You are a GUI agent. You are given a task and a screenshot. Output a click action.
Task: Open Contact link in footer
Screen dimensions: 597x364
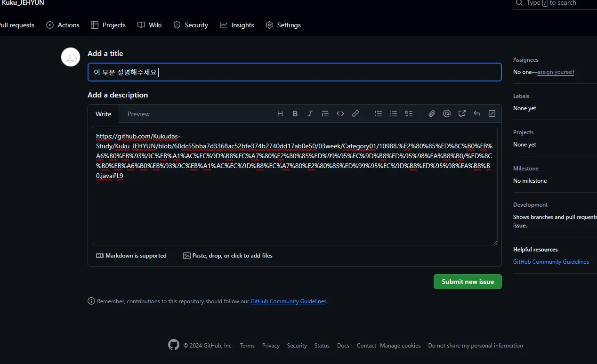pos(366,346)
